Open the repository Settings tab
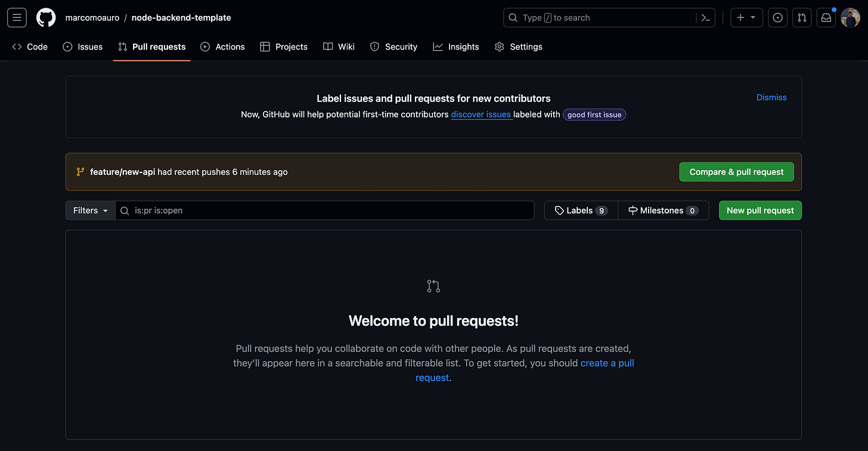This screenshot has width=868, height=451. tap(519, 47)
